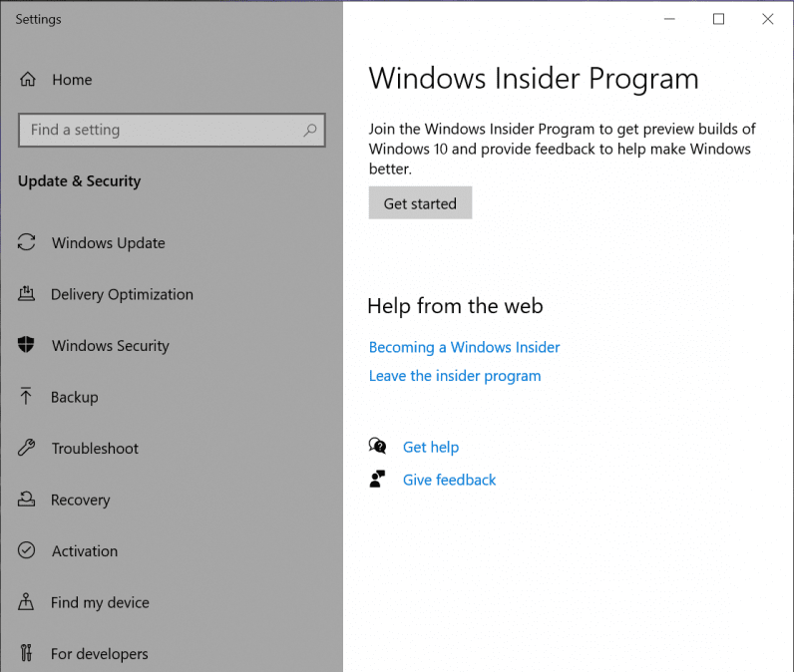
Task: Click the Windows Security shield icon
Action: point(26,345)
